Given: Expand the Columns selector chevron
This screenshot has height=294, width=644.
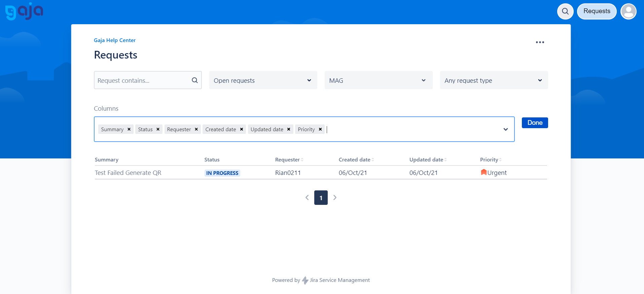Looking at the screenshot, I should coord(505,130).
